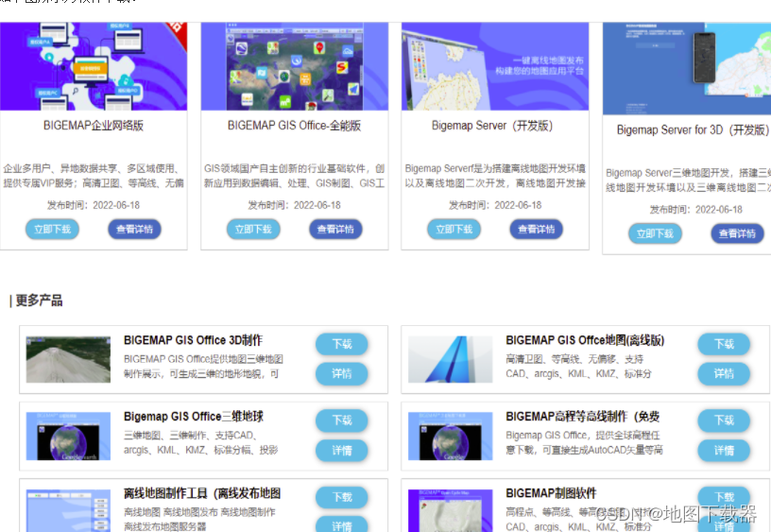Click the 发布时间 date under Bigemap Server（开发版）
Viewport: 771px width, 532px height.
coord(495,205)
